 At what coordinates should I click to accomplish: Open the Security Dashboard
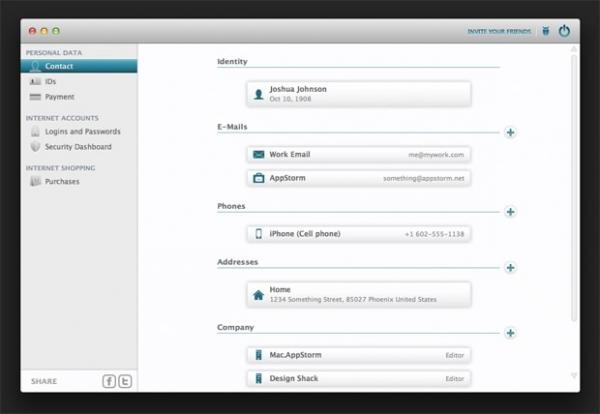click(x=78, y=147)
